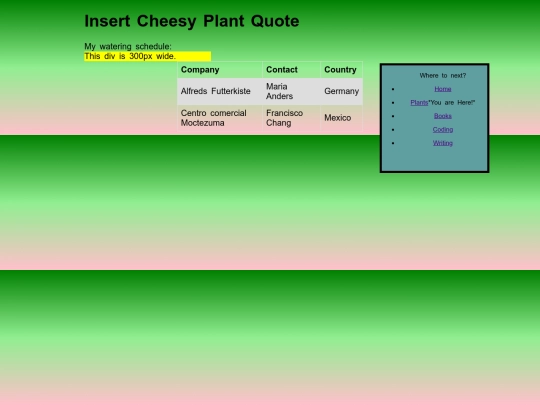Viewport: 540px width, 405px height.
Task: Click the 'Where to next?' label
Action: 443,75
